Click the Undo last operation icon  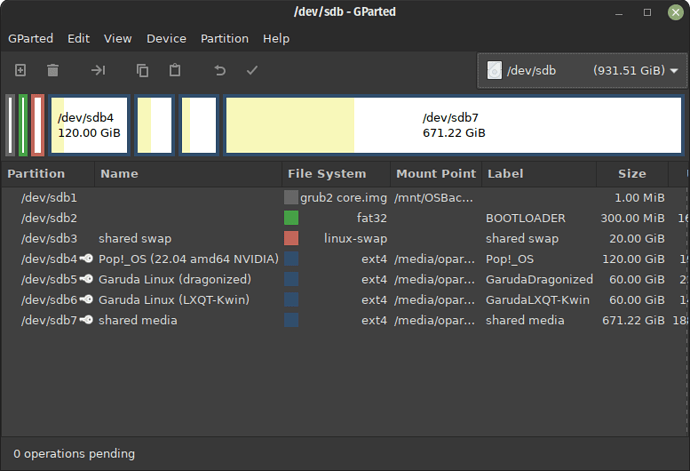220,70
